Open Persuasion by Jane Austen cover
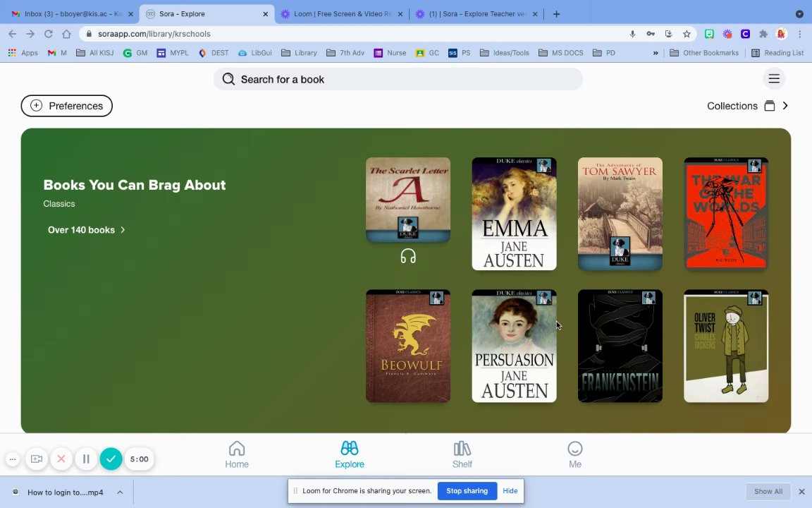The width and height of the screenshot is (812, 508). coord(515,346)
